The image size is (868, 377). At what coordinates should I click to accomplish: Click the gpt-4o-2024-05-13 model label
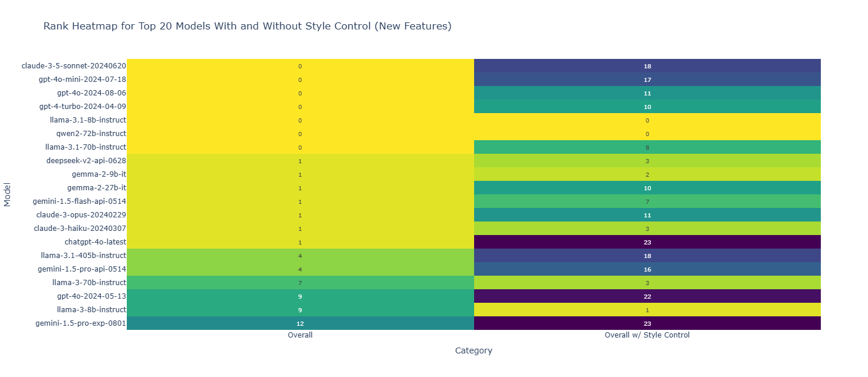(x=91, y=296)
